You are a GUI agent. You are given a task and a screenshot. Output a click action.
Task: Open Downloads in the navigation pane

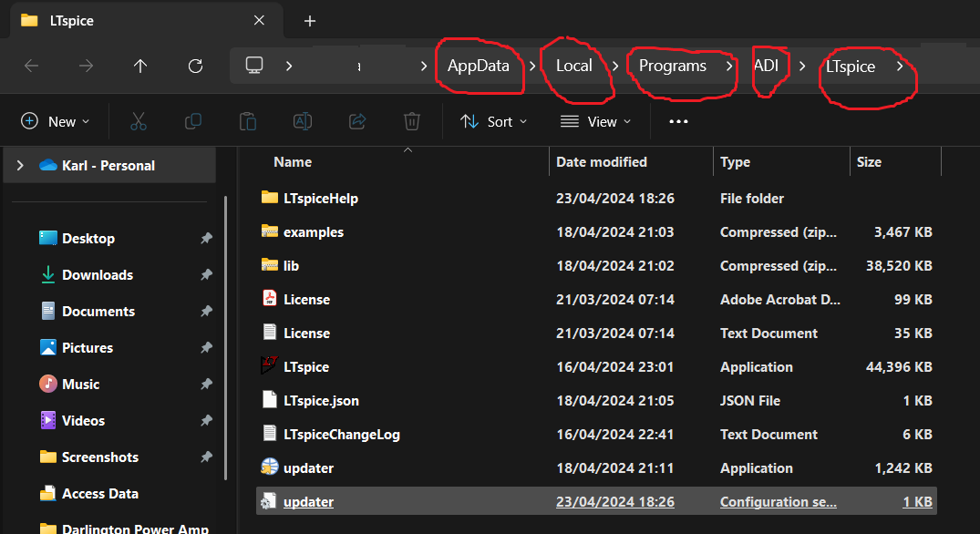click(x=98, y=274)
